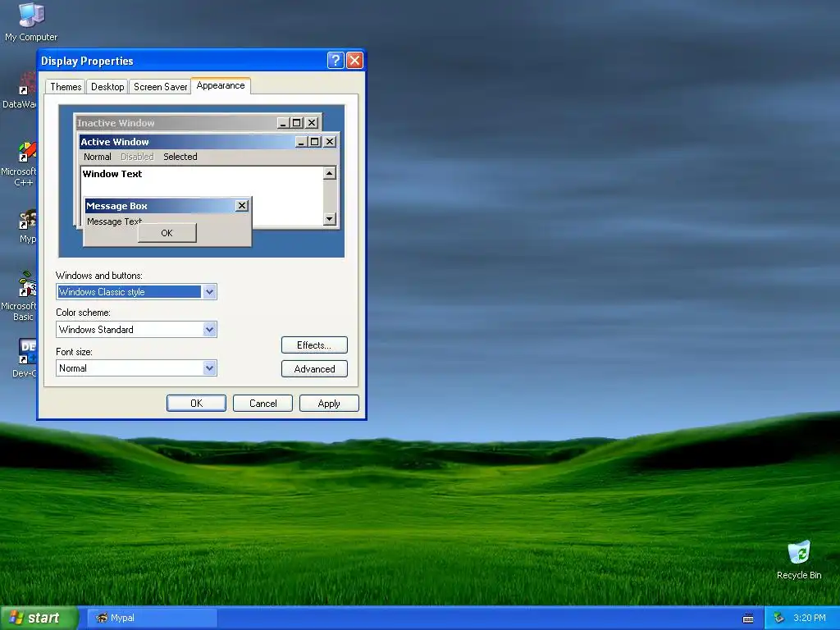
Task: Click the Window Text in preview
Action: [x=112, y=174]
